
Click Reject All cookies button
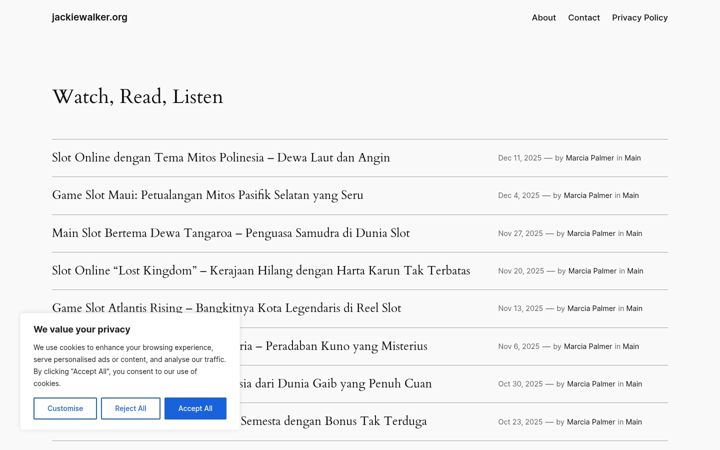point(130,408)
